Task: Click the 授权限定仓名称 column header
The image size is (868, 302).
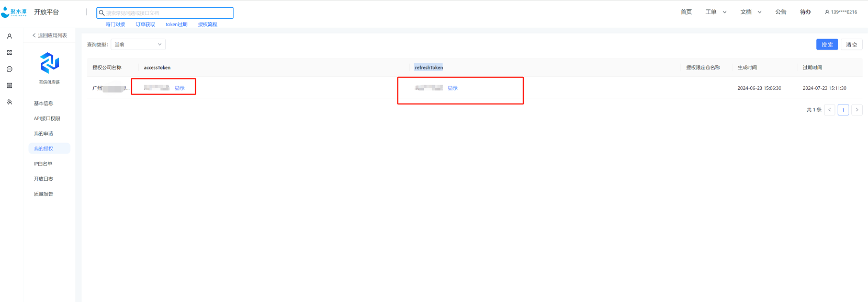Action: [x=703, y=67]
